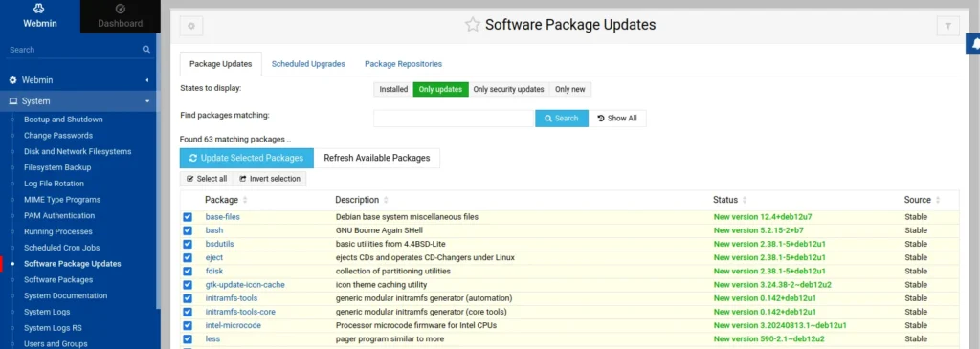Uncheck the eject package checkbox
The height and width of the screenshot is (349, 980).
188,258
